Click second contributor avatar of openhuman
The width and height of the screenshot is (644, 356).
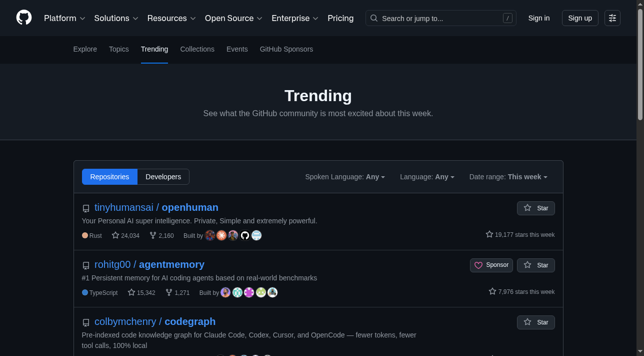221,235
